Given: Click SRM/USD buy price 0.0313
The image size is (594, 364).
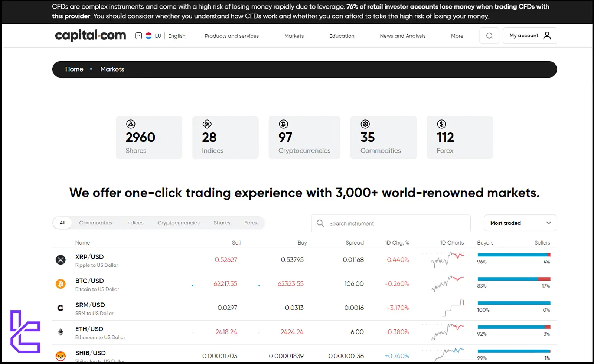Looking at the screenshot, I should pyautogui.click(x=294, y=308).
